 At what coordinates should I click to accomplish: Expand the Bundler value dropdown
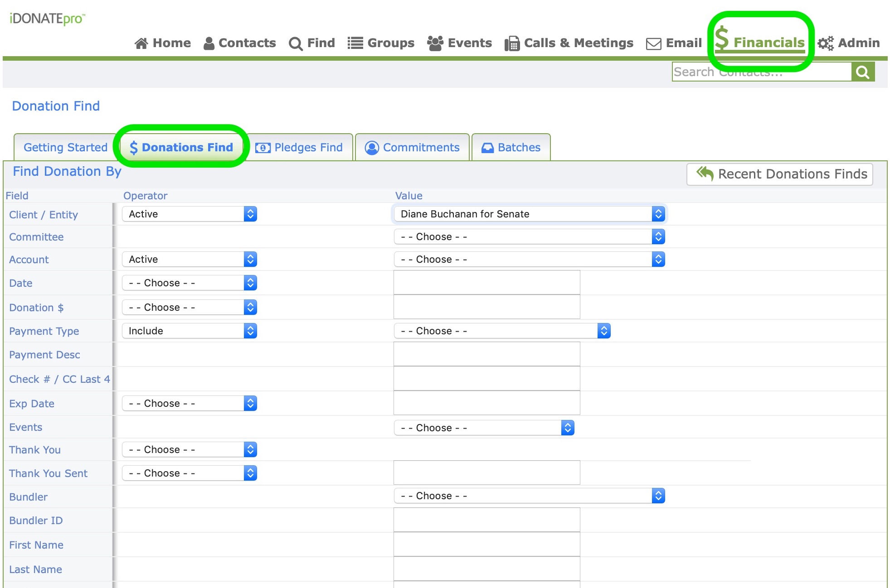[530, 496]
